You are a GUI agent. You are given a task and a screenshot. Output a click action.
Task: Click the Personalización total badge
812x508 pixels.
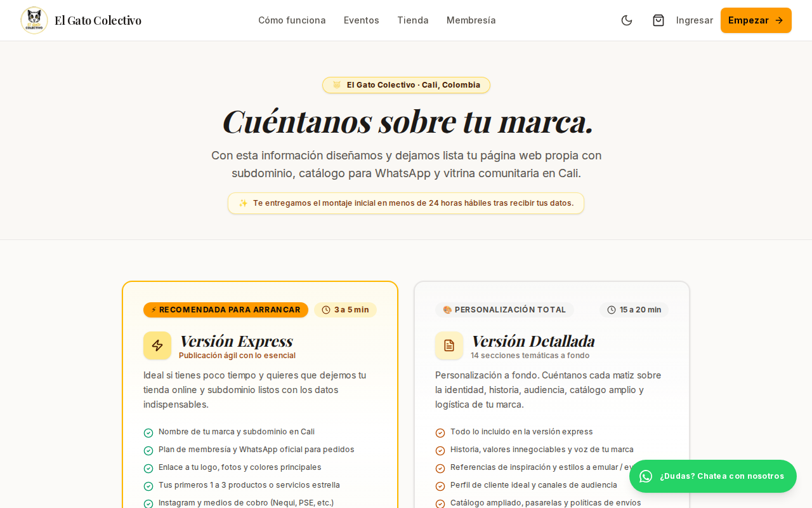[x=505, y=310]
